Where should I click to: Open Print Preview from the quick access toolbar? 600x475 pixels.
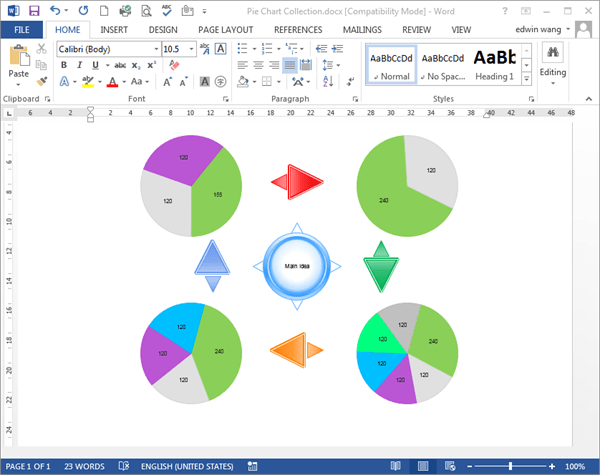click(x=146, y=11)
